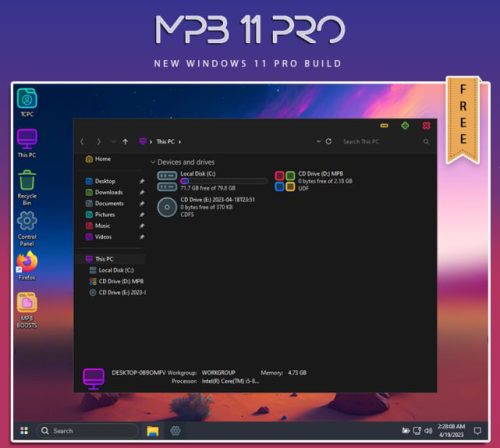Open Desktop in Quick access
The image size is (500, 448).
point(100,181)
